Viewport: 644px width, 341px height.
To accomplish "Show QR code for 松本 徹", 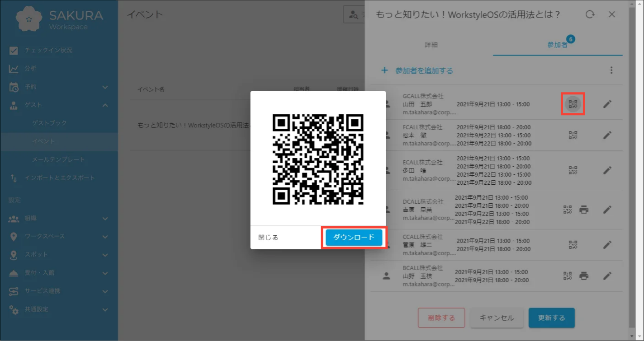I will click(x=573, y=135).
